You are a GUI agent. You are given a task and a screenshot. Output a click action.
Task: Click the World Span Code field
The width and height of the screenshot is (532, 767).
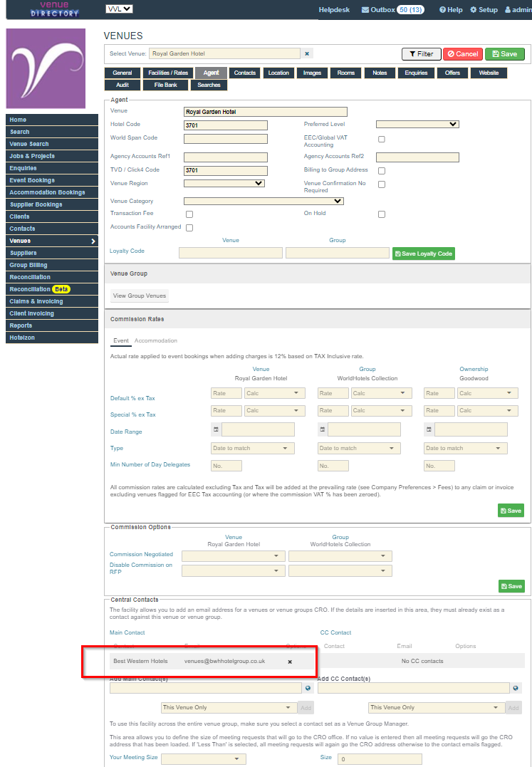pyautogui.click(x=226, y=139)
